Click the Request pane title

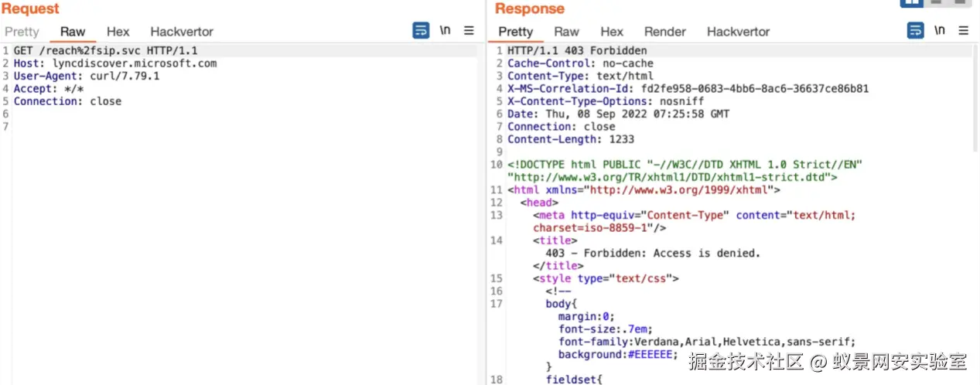pyautogui.click(x=30, y=9)
